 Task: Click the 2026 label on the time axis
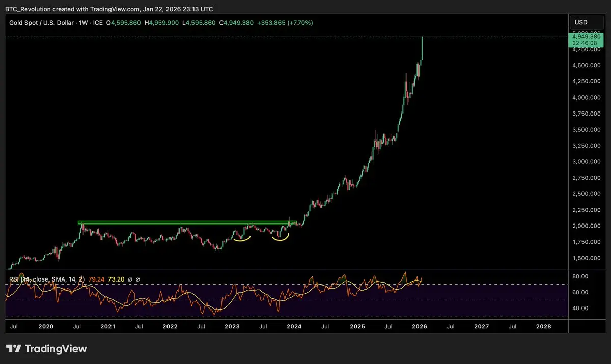point(419,326)
